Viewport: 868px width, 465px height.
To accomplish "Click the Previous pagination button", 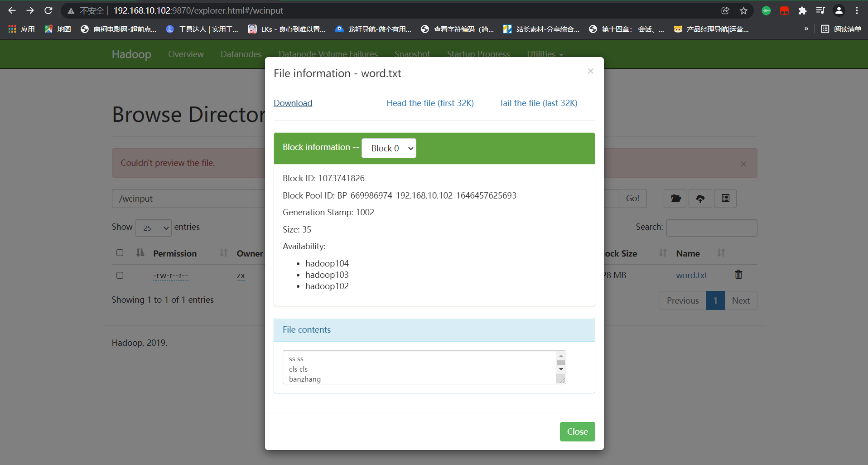I will 683,300.
